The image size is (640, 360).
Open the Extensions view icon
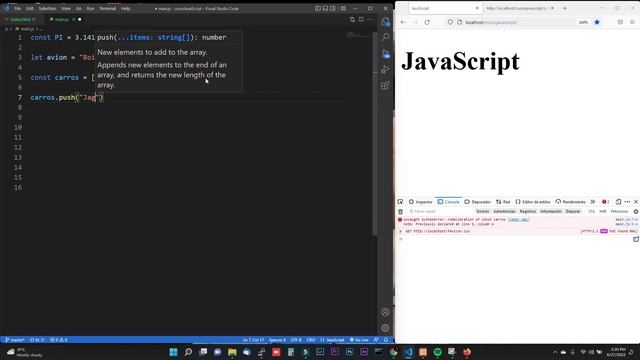coord(385,85)
